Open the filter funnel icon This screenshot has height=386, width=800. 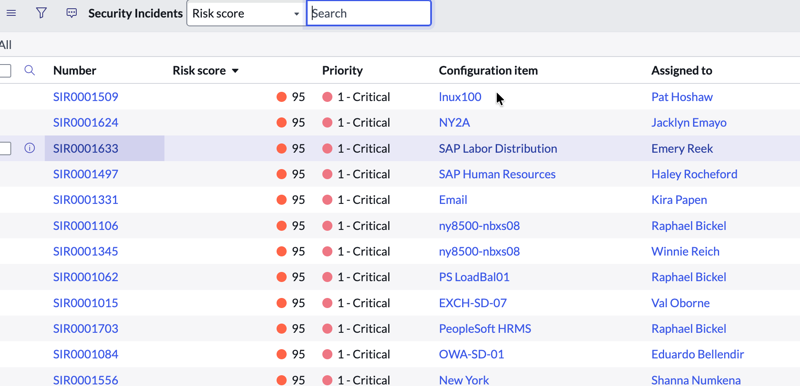click(x=41, y=13)
